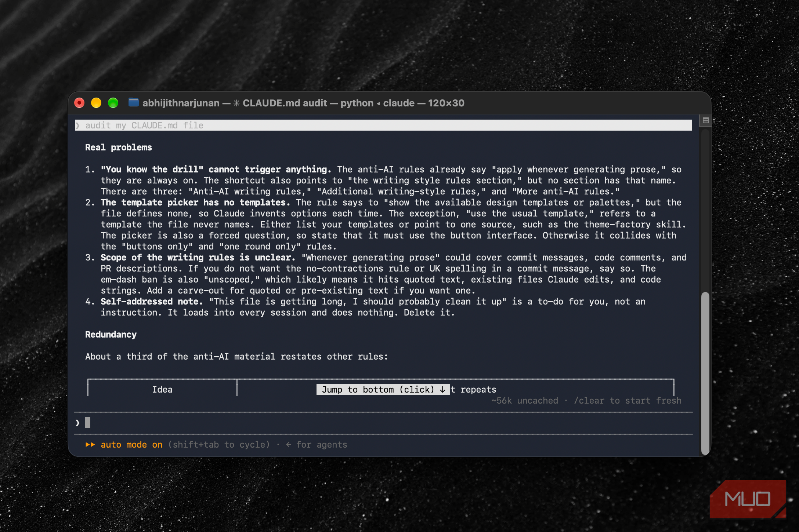The height and width of the screenshot is (532, 799).
Task: Close the terminal window with the red button
Action: pos(79,103)
